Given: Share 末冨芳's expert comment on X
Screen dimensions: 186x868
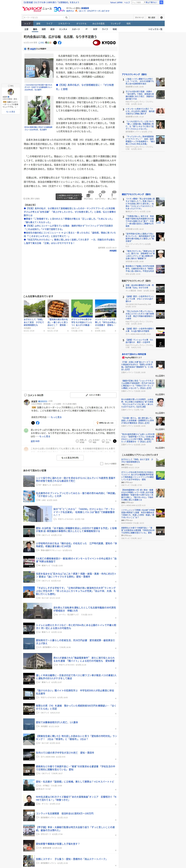Looking at the screenshot, I should click(33, 423).
